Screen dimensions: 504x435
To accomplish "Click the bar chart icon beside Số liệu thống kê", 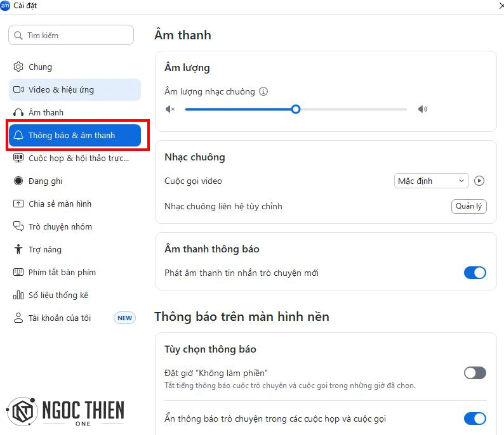I will pos(18,295).
